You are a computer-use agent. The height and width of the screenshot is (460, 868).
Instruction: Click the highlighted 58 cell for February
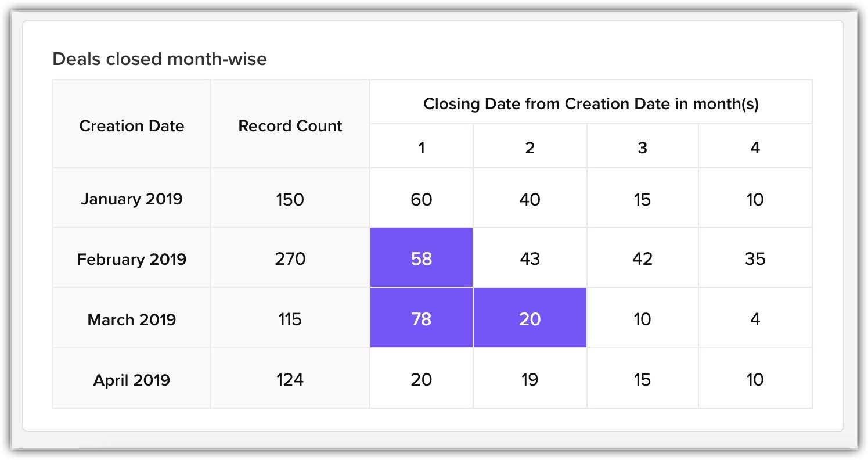(x=422, y=258)
